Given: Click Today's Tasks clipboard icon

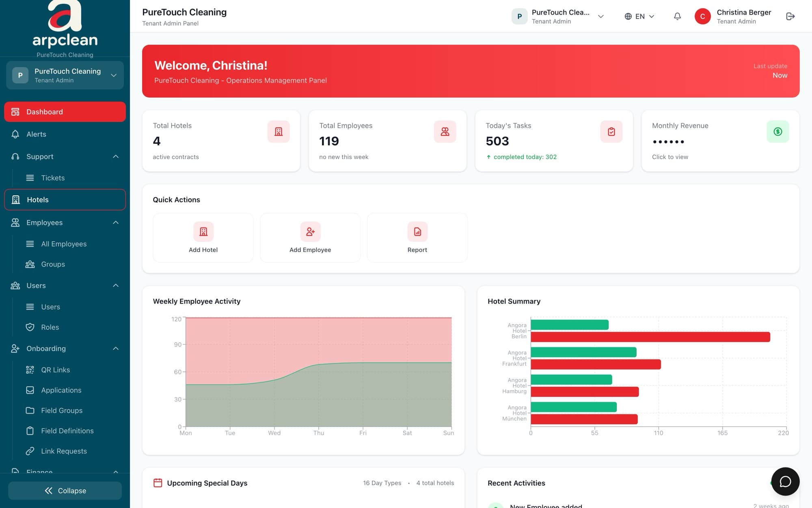Looking at the screenshot, I should pyautogui.click(x=611, y=131).
